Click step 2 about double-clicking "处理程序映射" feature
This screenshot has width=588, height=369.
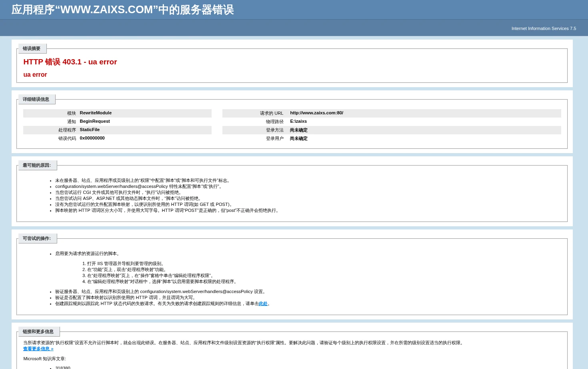(128, 270)
